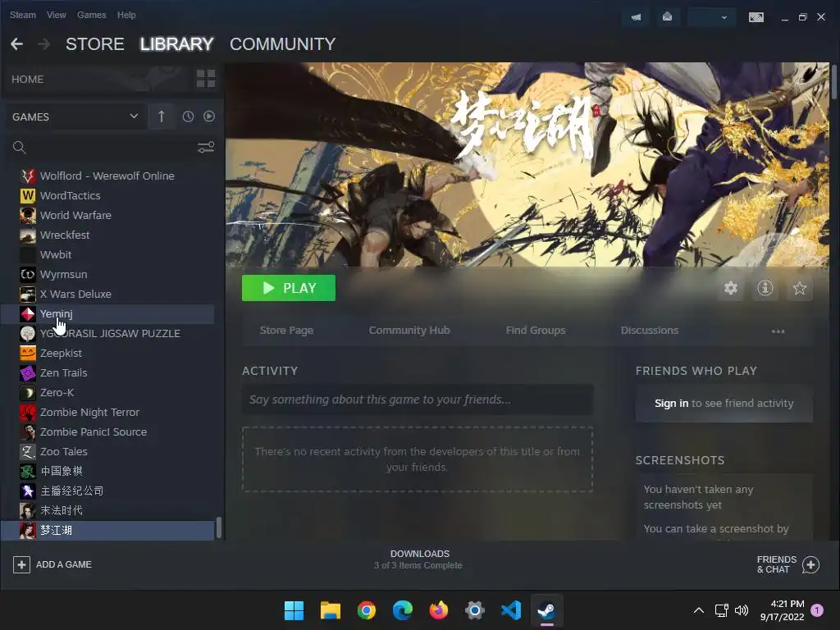Viewport: 840px width, 630px height.
Task: Go to the STORE tab
Action: tap(95, 44)
